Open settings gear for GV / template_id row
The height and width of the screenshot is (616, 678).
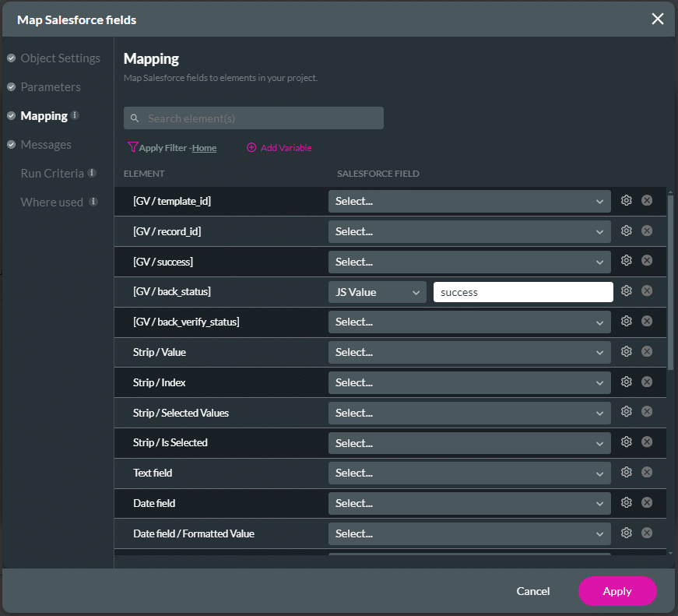(x=626, y=201)
